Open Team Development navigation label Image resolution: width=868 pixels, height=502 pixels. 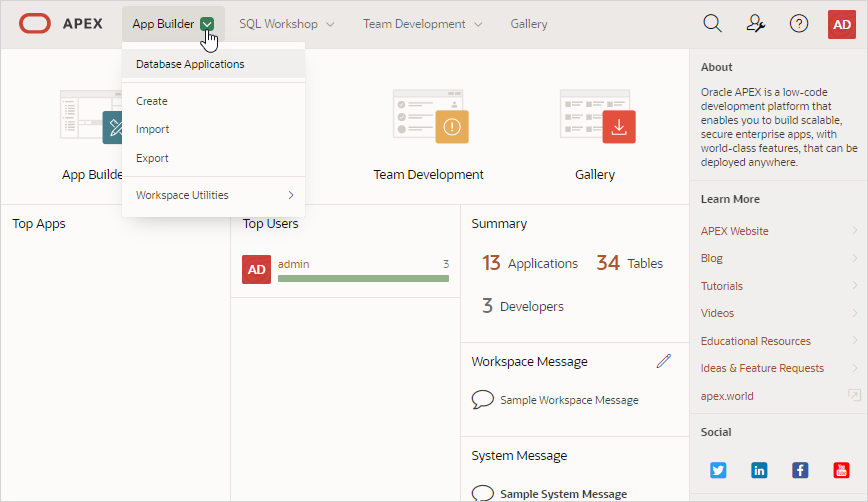(414, 24)
